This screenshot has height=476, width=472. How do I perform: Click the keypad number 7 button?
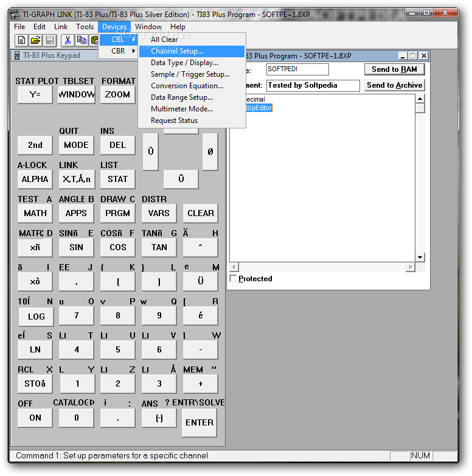76,316
